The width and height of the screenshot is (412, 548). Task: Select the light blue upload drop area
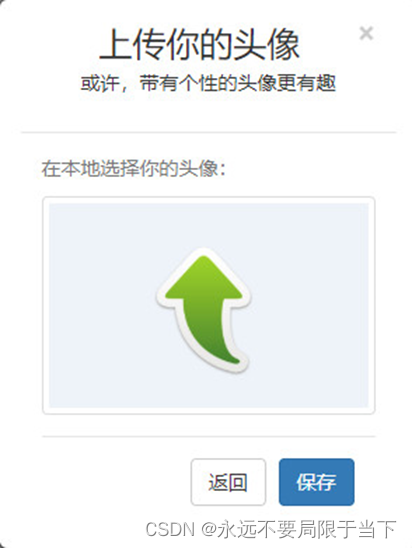click(209, 305)
